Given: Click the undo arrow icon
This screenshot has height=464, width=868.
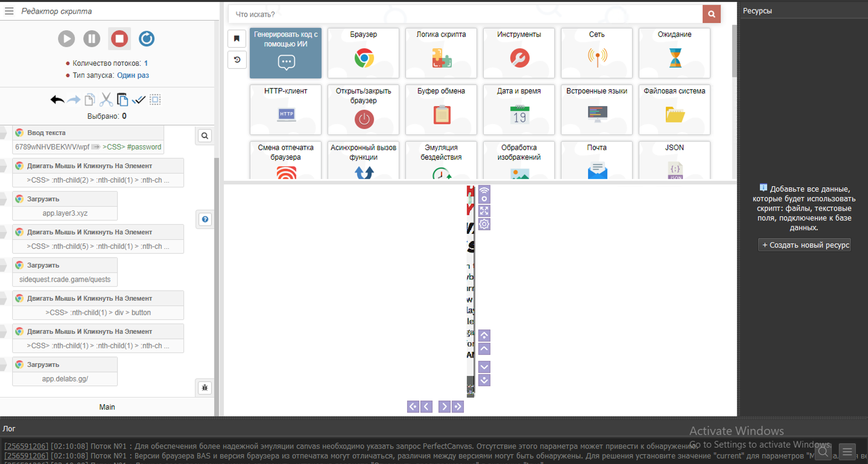Looking at the screenshot, I should coord(57,100).
